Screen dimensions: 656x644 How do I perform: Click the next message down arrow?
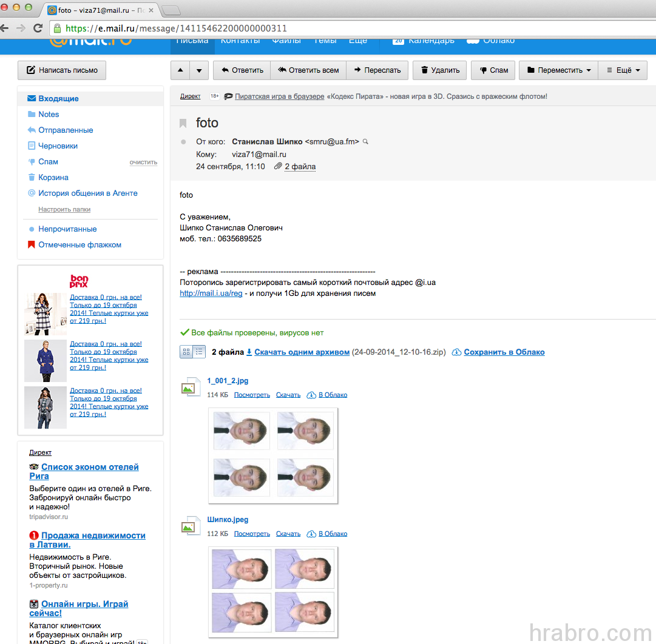199,70
